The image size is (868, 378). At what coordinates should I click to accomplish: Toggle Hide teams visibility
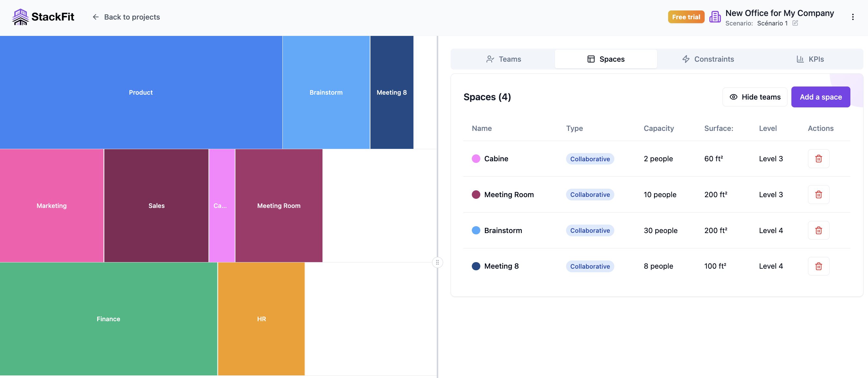755,97
